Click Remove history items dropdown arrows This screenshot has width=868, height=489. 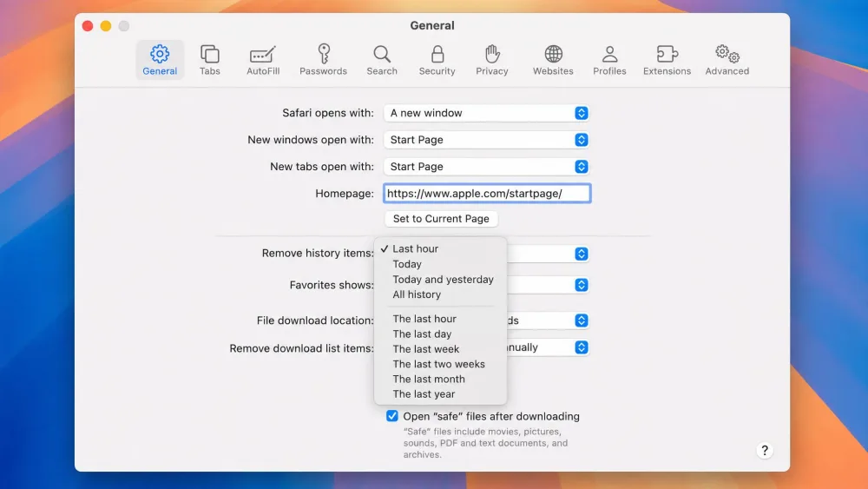tap(582, 254)
